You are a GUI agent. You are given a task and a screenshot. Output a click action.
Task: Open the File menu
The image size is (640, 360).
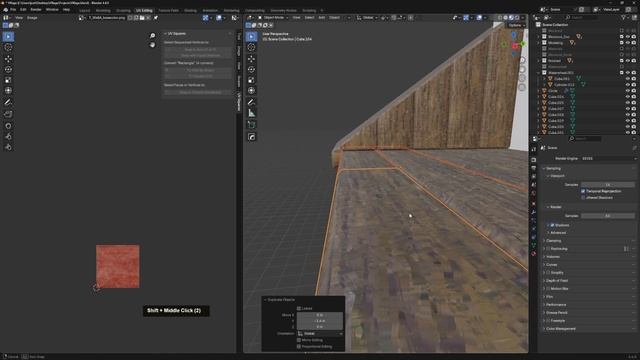(13, 9)
